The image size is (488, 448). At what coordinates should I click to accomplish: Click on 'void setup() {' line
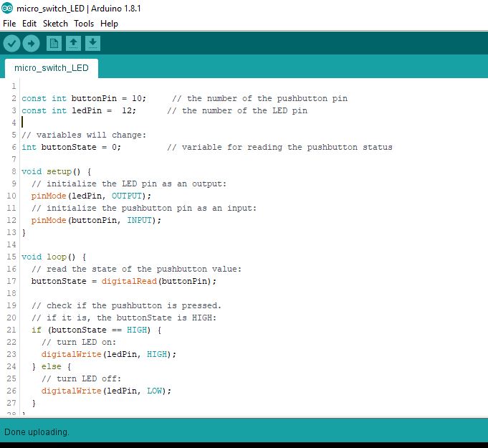57,171
